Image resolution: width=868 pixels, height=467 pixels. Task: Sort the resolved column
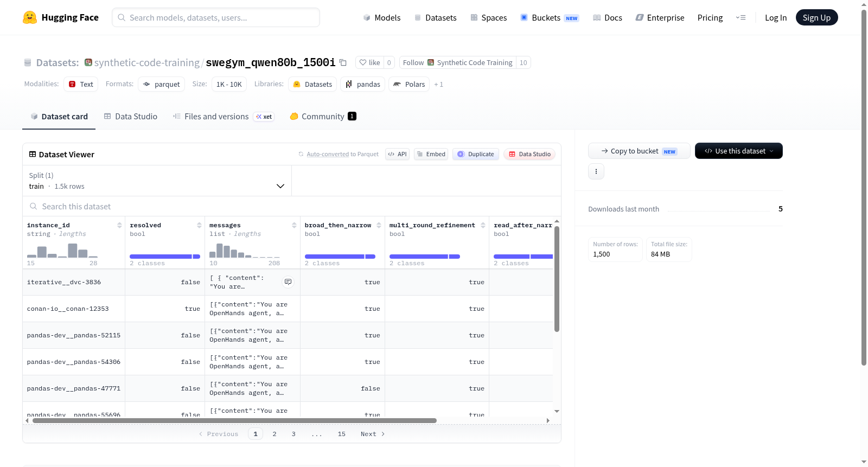(x=199, y=225)
